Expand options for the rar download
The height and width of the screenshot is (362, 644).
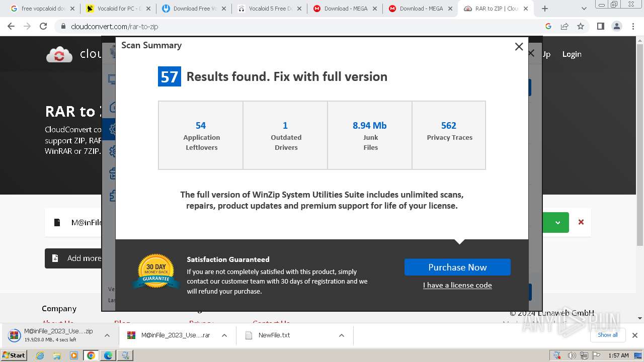point(224,335)
